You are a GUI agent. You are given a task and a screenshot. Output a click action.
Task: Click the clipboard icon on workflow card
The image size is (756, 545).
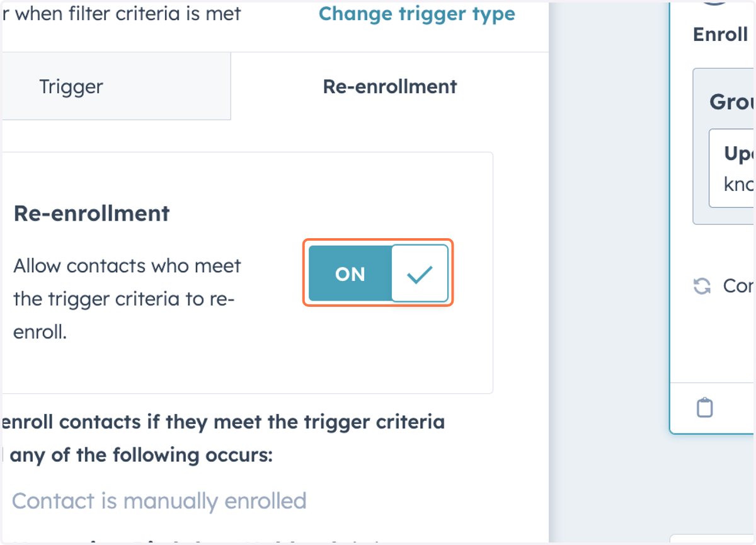(705, 408)
